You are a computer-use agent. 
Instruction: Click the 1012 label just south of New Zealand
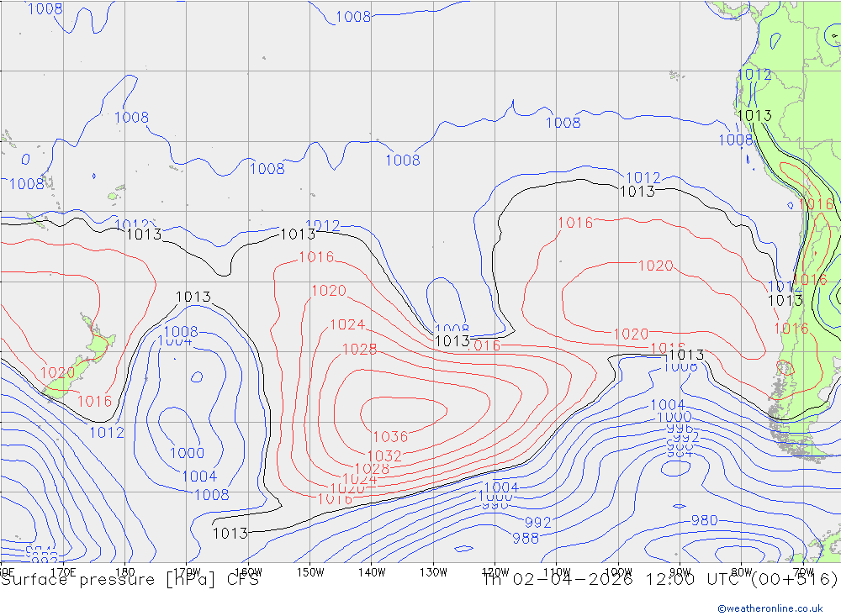coord(106,433)
